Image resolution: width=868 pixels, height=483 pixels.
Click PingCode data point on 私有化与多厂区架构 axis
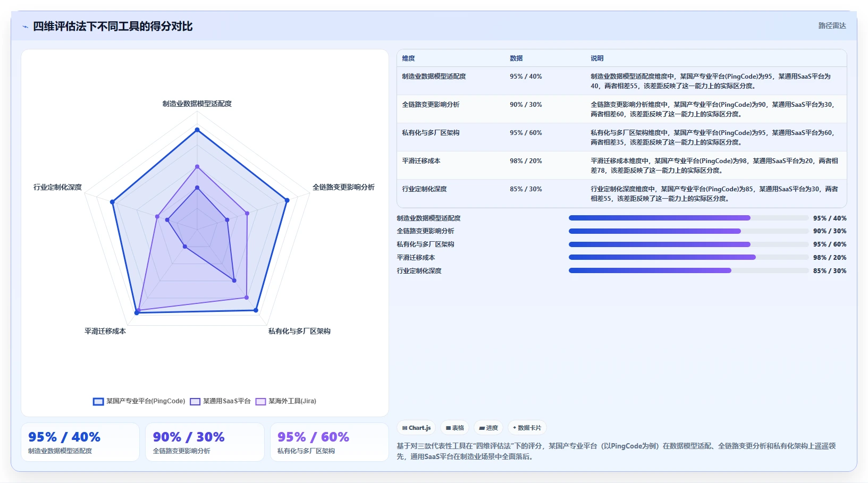coord(256,310)
